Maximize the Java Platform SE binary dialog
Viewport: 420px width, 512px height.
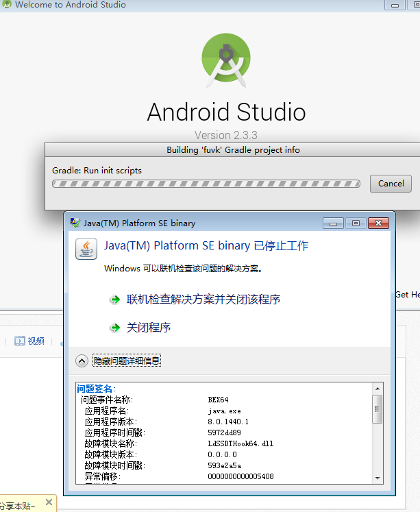click(356, 223)
